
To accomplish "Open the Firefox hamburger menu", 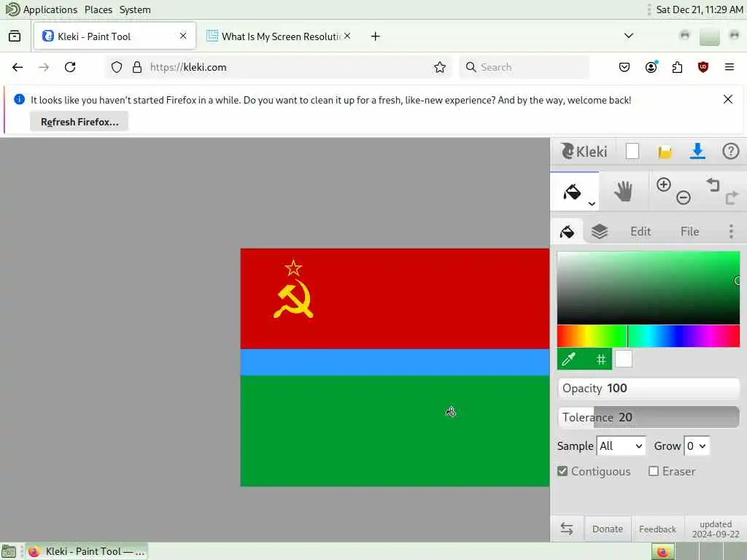I will 729,67.
